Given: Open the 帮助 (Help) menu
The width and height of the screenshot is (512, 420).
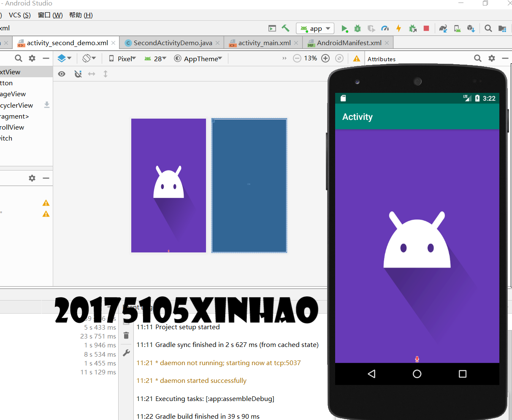Looking at the screenshot, I should 81,15.
